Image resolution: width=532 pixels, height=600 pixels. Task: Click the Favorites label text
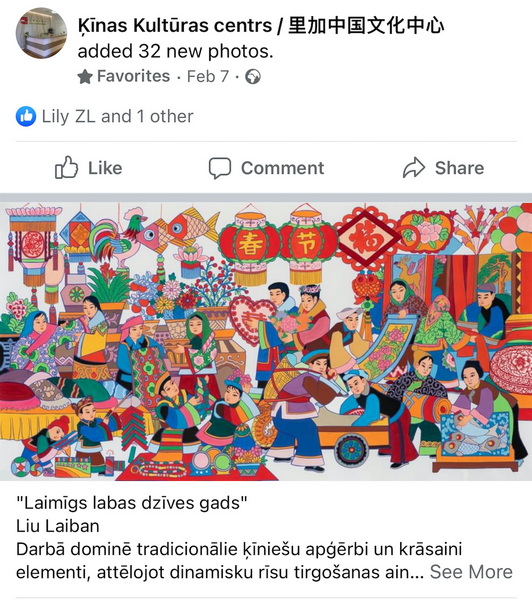pyautogui.click(x=133, y=76)
